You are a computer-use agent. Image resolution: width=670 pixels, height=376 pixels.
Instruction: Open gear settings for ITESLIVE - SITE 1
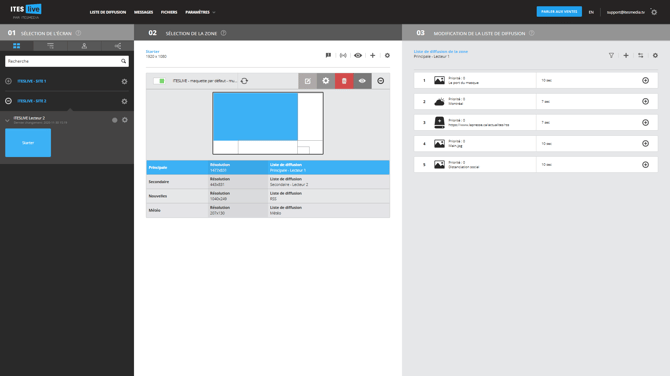pyautogui.click(x=124, y=81)
